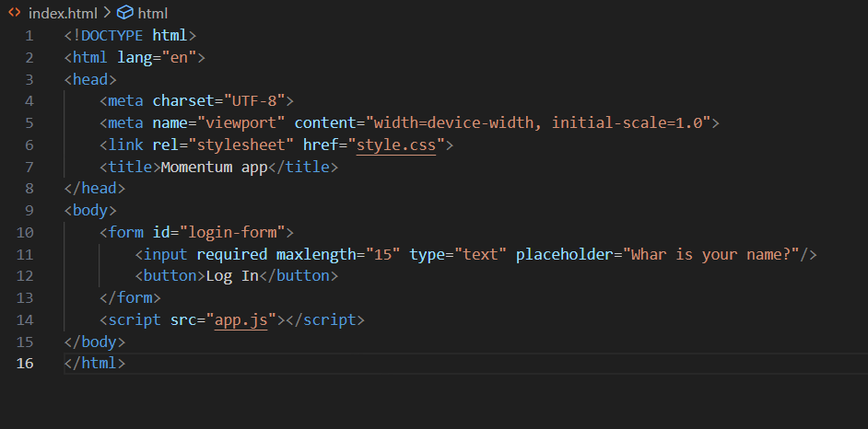Viewport: 868px width, 429px height.
Task: Place cursor on the Log In button text
Action: coord(232,276)
